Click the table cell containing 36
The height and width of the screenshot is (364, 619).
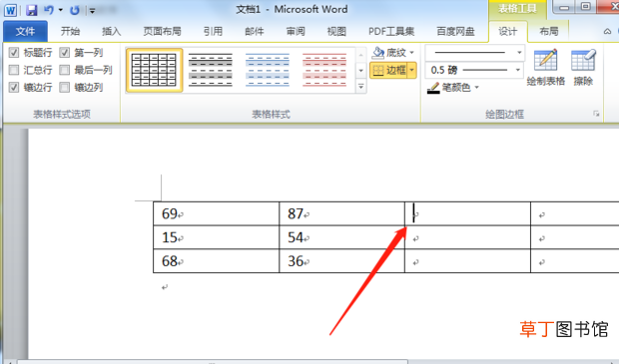click(341, 260)
